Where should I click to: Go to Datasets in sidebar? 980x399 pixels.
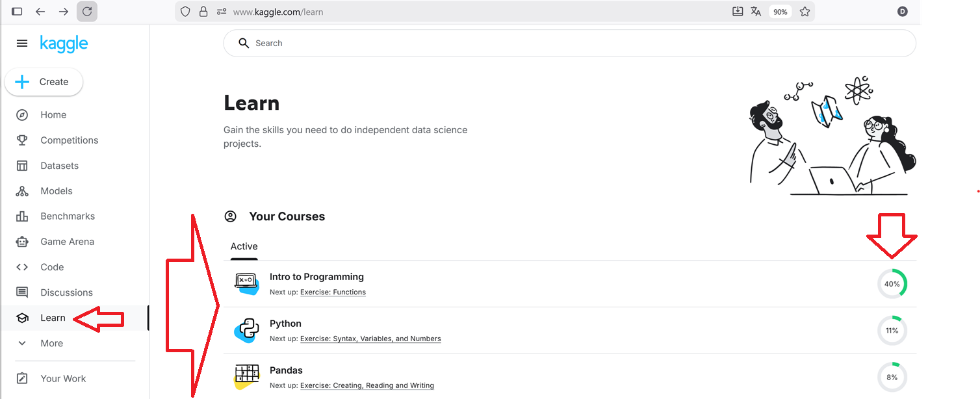pyautogui.click(x=59, y=166)
